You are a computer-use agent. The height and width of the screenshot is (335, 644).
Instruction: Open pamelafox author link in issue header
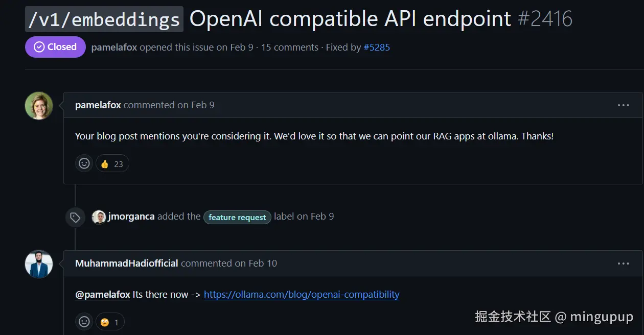point(114,47)
